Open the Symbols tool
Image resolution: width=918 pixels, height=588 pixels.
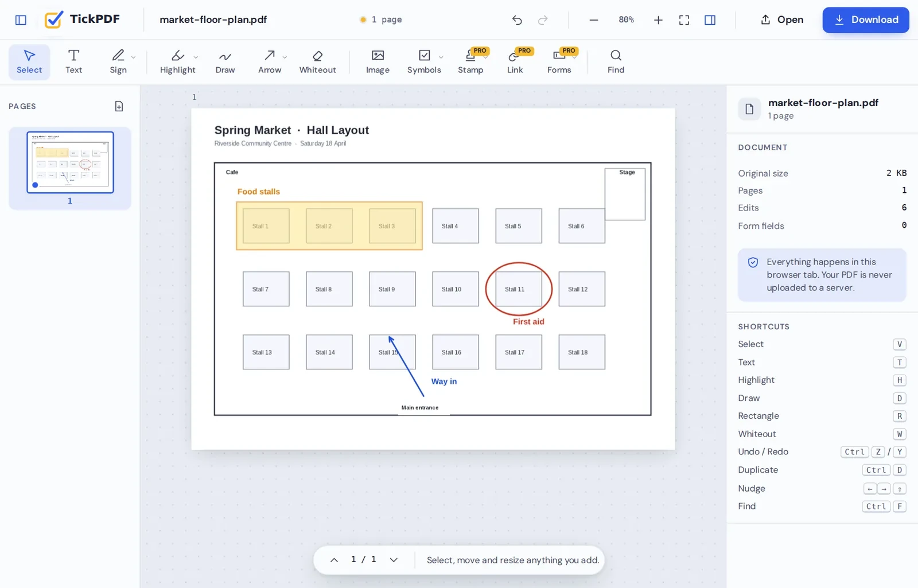424,62
